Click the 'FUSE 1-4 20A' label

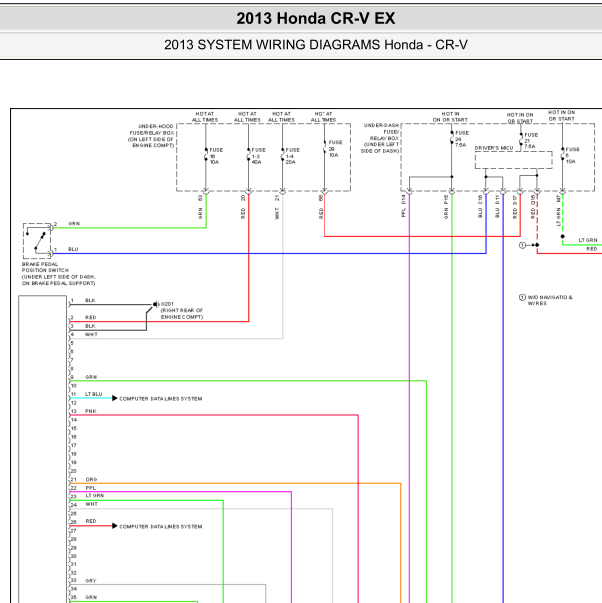pos(292,156)
